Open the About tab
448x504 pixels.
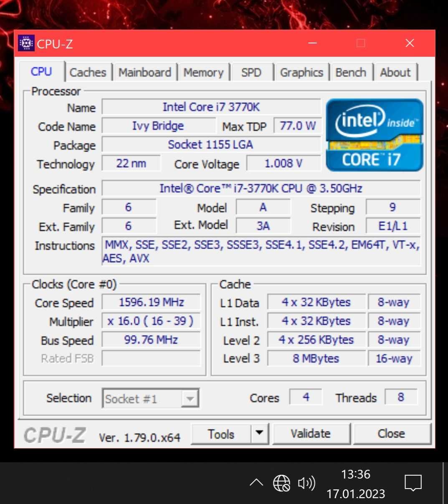pyautogui.click(x=395, y=72)
